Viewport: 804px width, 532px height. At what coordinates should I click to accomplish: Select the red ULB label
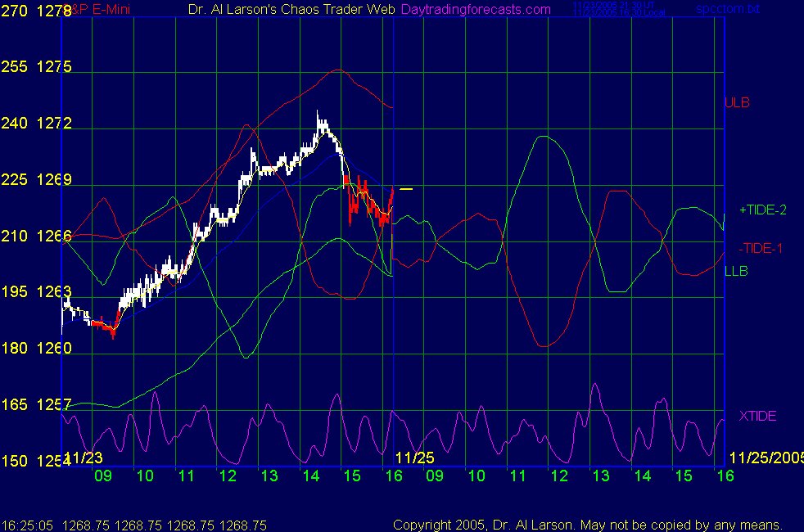[x=737, y=103]
